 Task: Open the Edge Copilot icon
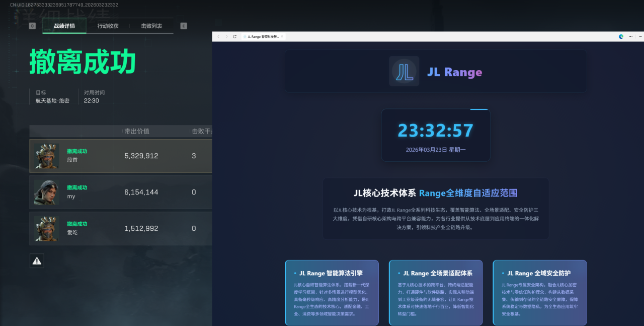tap(621, 37)
